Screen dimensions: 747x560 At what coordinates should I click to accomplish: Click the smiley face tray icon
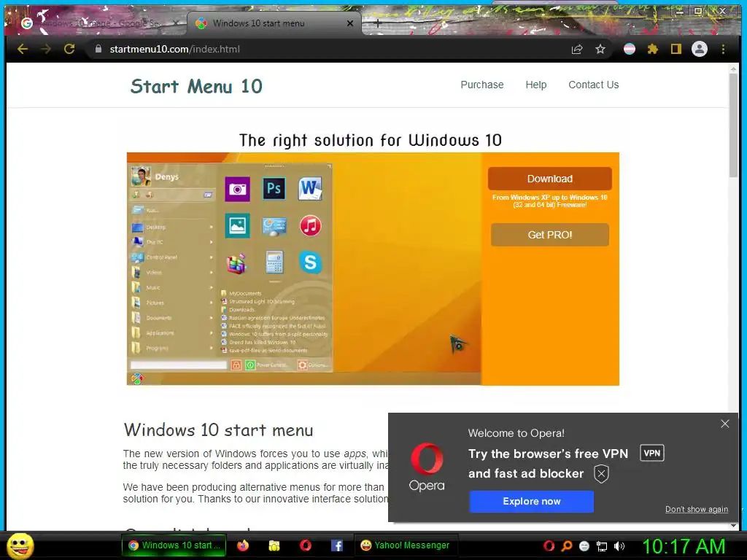tap(584, 546)
